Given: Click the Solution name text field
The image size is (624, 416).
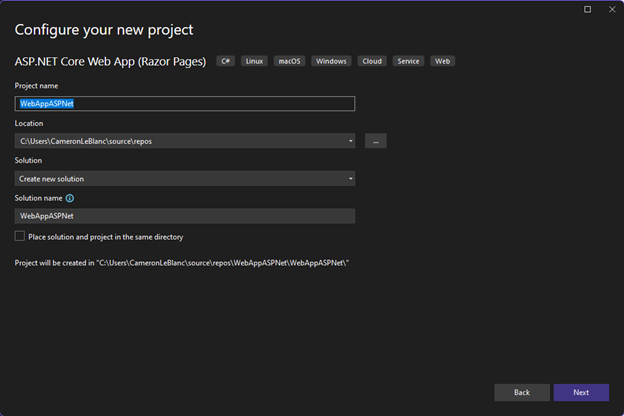Looking at the screenshot, I should coord(185,216).
